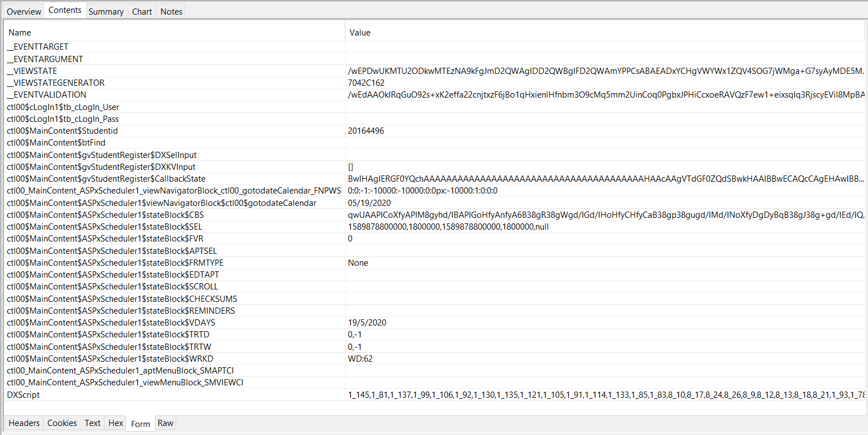Click the Name column header
The image size is (868, 435).
[x=175, y=33]
